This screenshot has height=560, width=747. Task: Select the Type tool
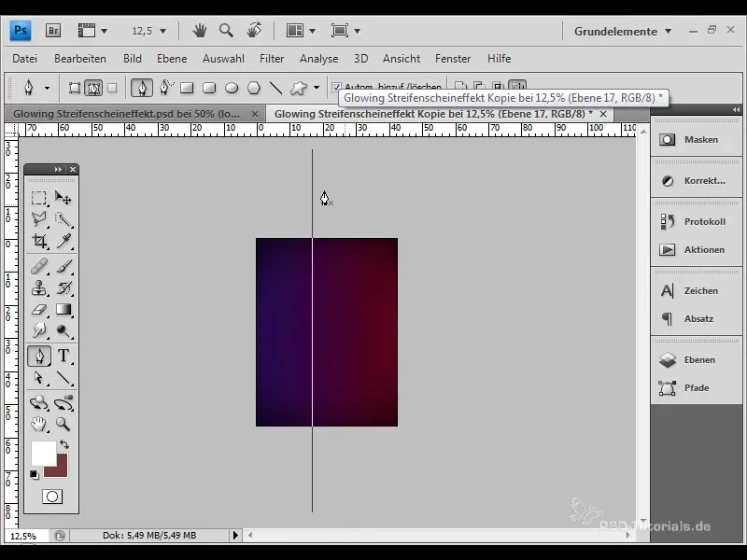[63, 356]
